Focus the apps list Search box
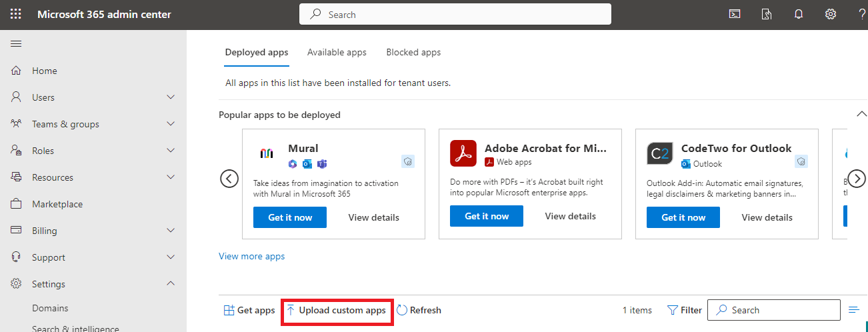The height and width of the screenshot is (332, 868). 774,310
